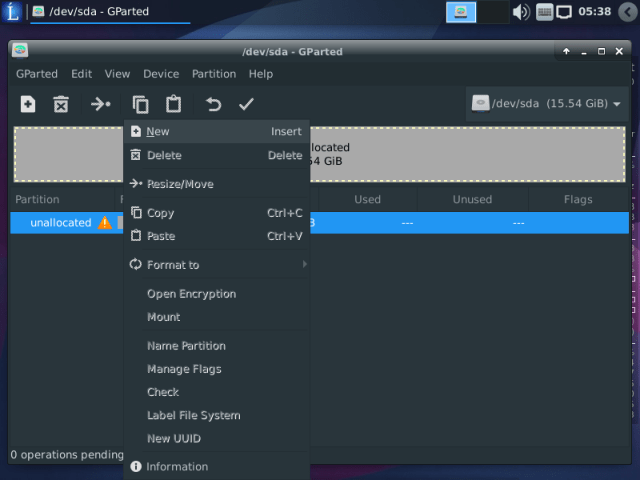Click the Used column header
This screenshot has height=480, width=640.
click(x=367, y=199)
